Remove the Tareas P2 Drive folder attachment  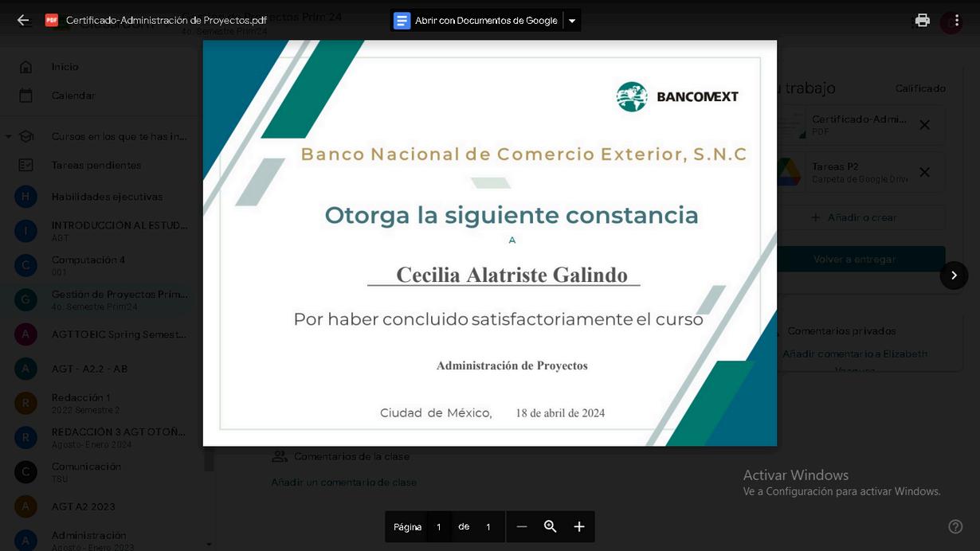(924, 172)
